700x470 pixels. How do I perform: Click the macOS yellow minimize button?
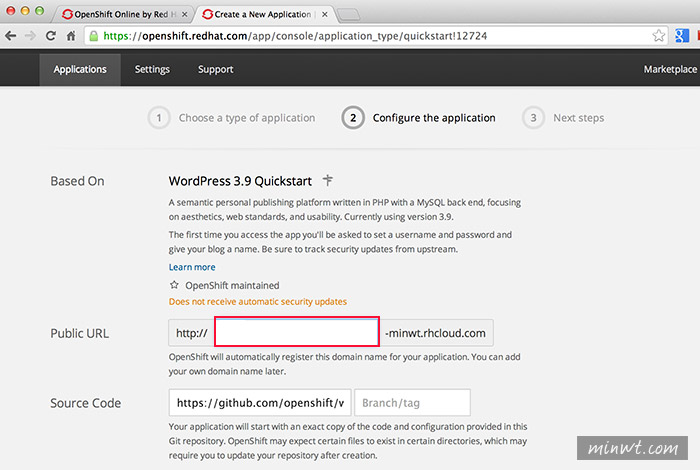point(25,11)
